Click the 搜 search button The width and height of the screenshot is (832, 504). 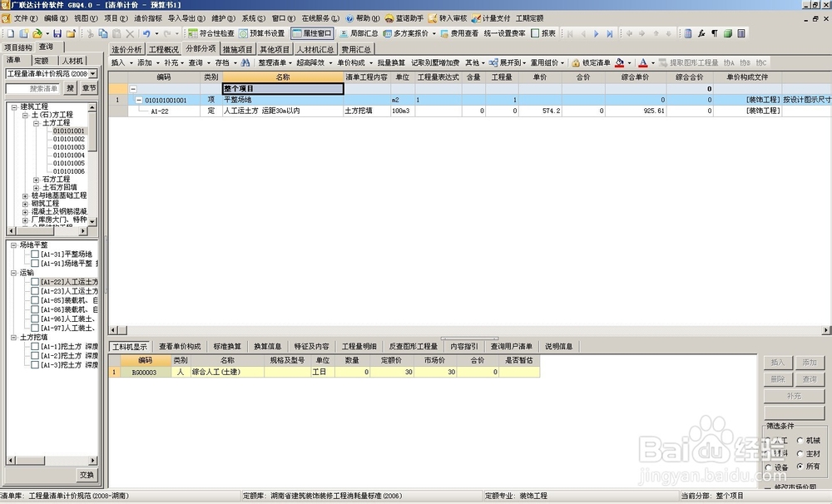70,88
